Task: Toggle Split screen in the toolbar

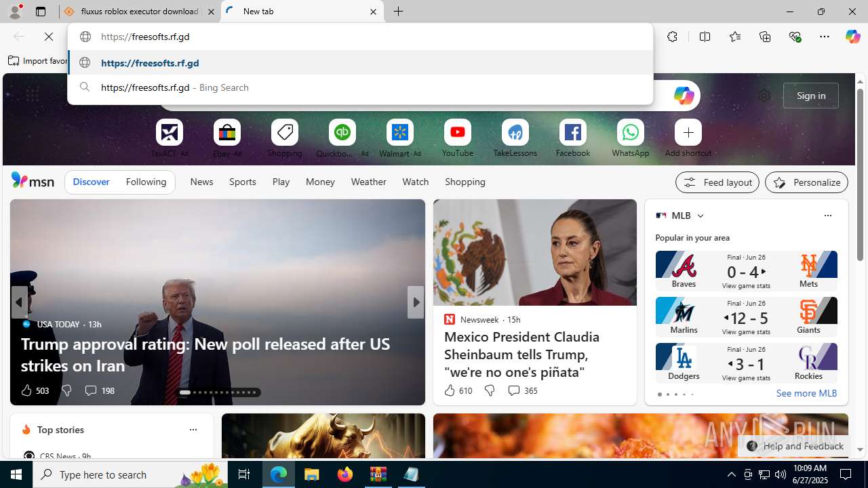Action: pyautogui.click(x=705, y=37)
